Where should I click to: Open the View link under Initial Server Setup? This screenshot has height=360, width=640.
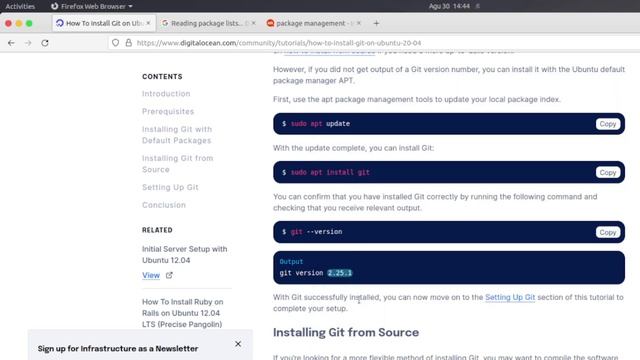tap(151, 276)
